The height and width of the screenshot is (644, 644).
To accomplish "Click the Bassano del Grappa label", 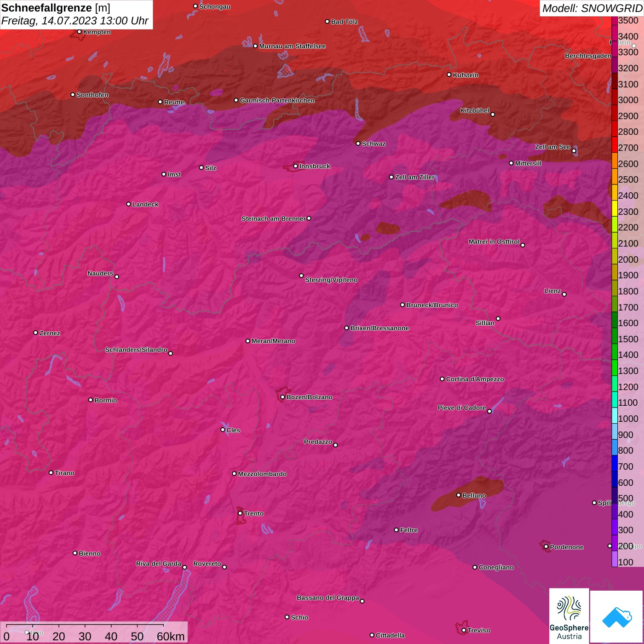I will click(x=328, y=598).
